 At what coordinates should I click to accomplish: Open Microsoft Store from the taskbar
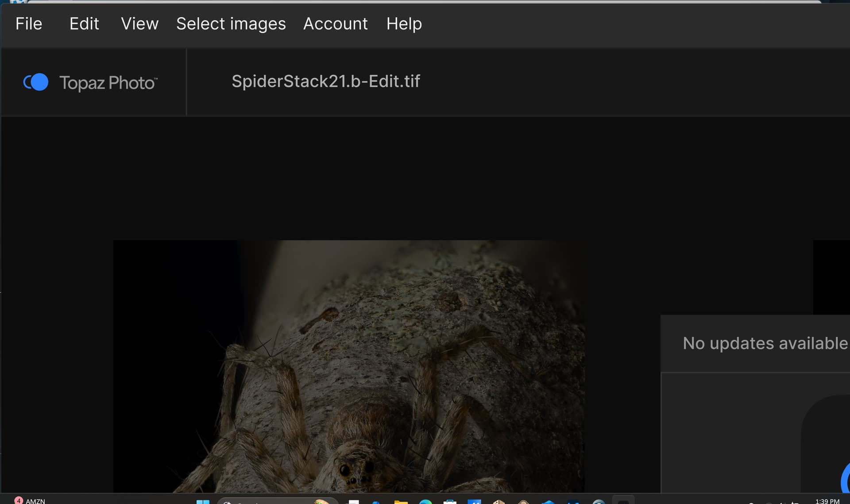(450, 501)
